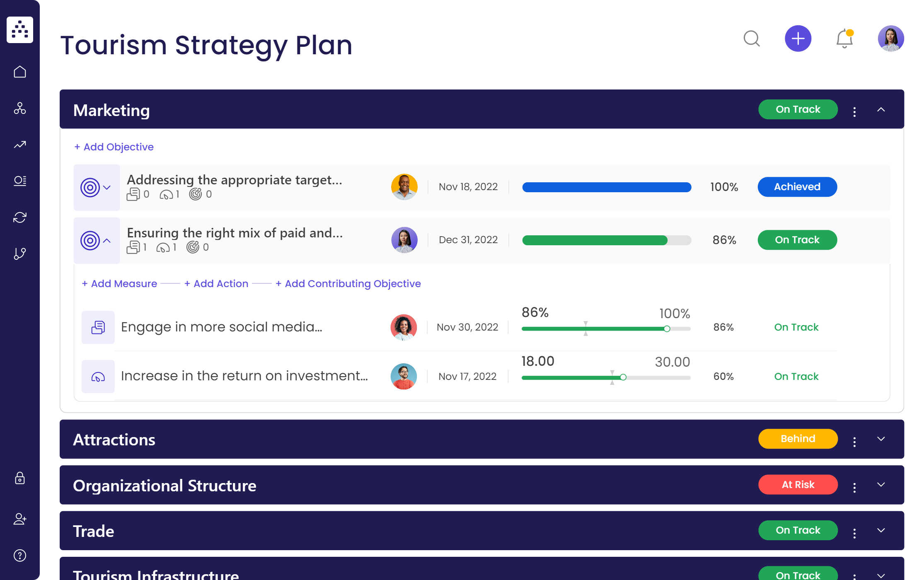Open the integrations branch sidebar icon

(20, 254)
